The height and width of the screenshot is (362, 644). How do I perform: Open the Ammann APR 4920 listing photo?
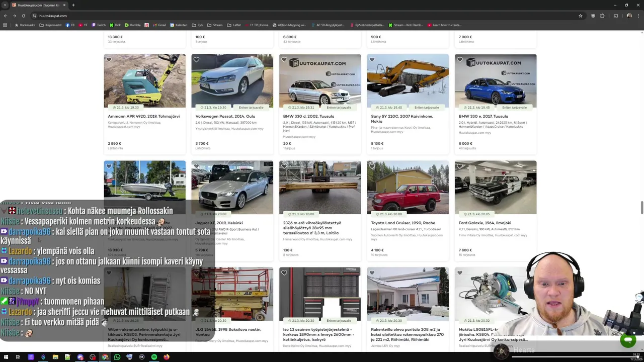[144, 81]
